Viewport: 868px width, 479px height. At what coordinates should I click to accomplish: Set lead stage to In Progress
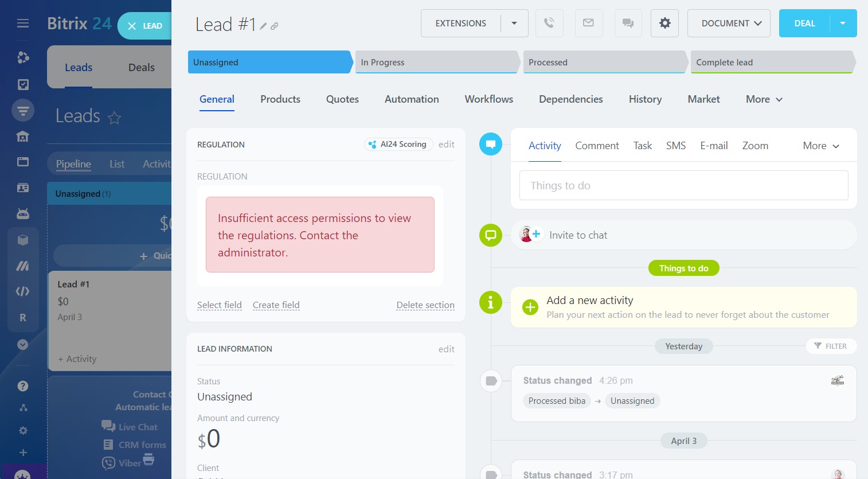click(436, 63)
